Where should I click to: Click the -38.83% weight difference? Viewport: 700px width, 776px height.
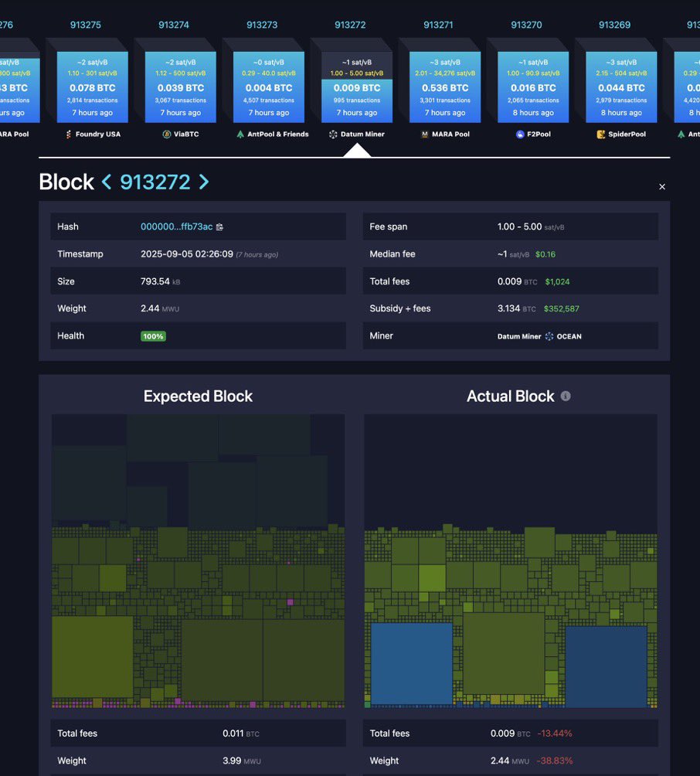554,761
